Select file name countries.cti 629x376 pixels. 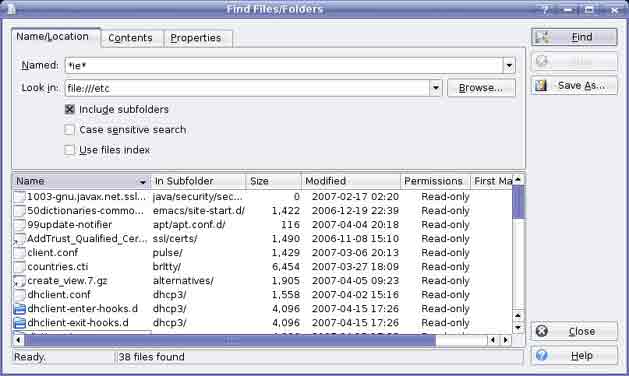tap(58, 267)
